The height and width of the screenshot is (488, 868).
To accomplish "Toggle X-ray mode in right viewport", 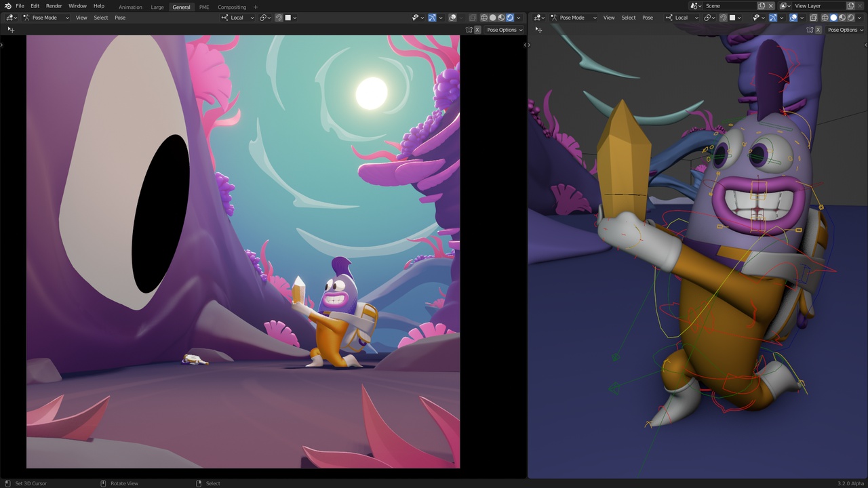I will coord(814,18).
